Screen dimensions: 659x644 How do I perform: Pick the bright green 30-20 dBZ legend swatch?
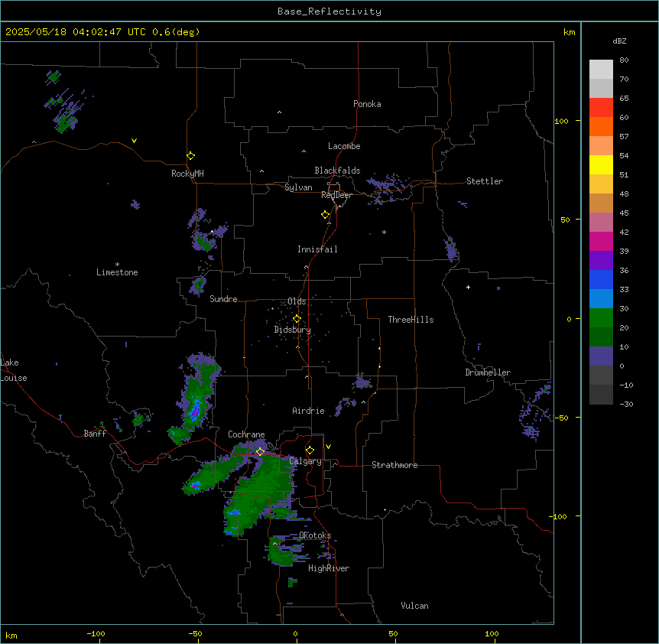coord(601,318)
